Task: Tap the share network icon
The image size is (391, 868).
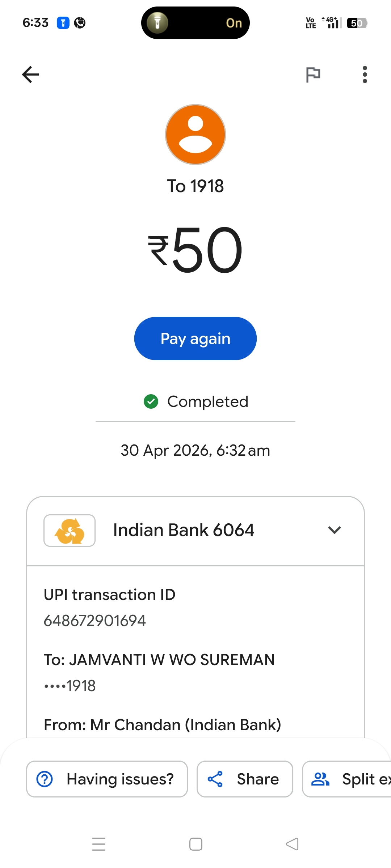Action: pyautogui.click(x=215, y=779)
